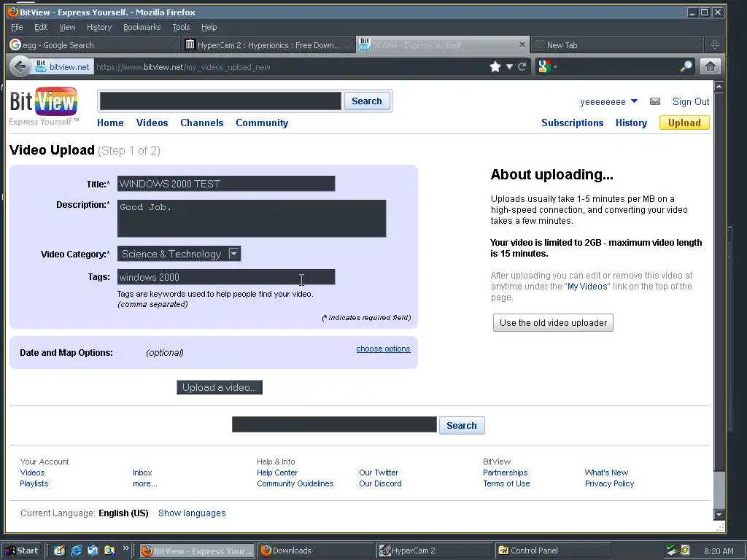
Task: Open Subscriptions page
Action: [572, 122]
